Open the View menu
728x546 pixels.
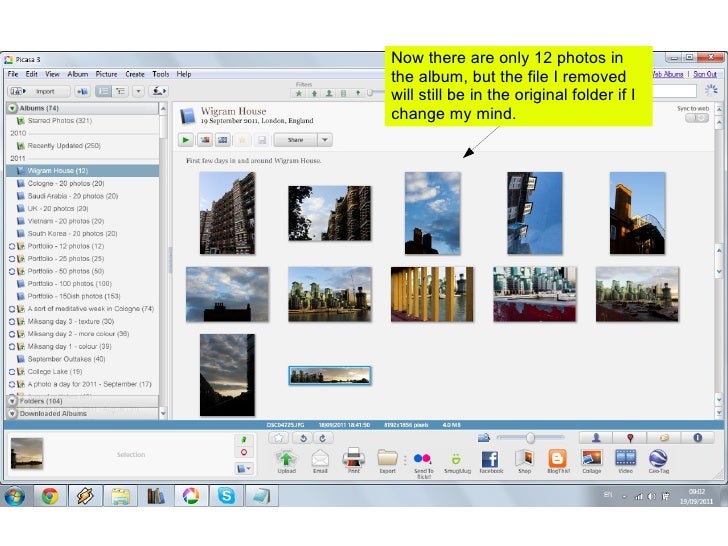tap(52, 74)
